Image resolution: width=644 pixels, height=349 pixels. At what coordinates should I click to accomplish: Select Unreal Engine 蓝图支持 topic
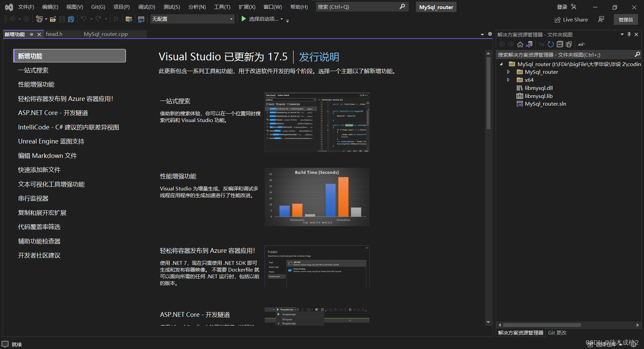[51, 141]
